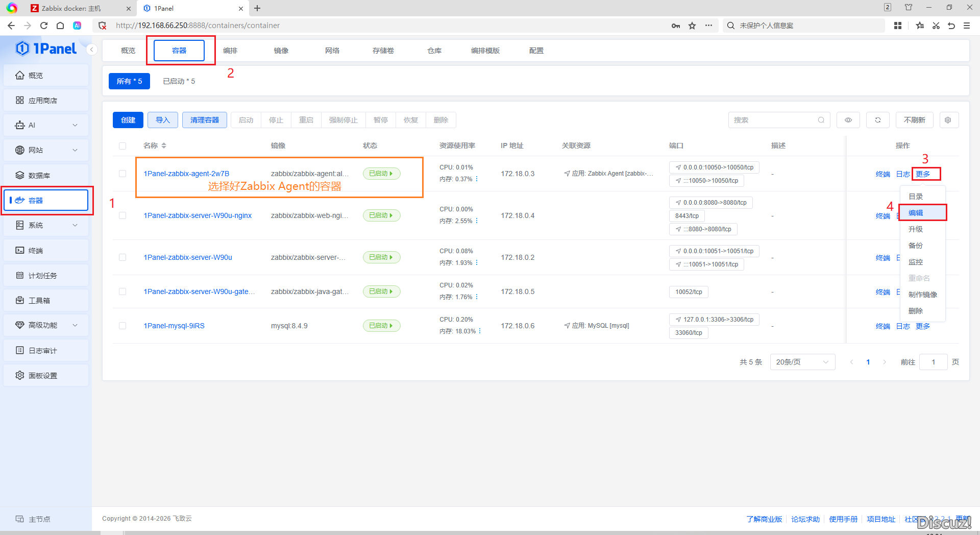Switch to the 编排 tab
The width and height of the screenshot is (980, 535).
click(x=230, y=51)
